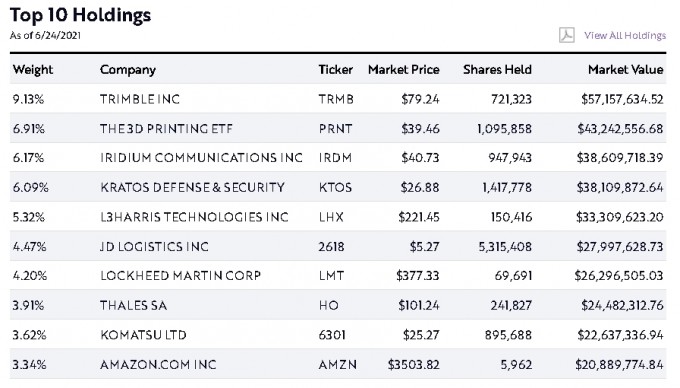This screenshot has height=388, width=680.
Task: Select THE 3D PRINTING ETF row
Action: point(338,129)
